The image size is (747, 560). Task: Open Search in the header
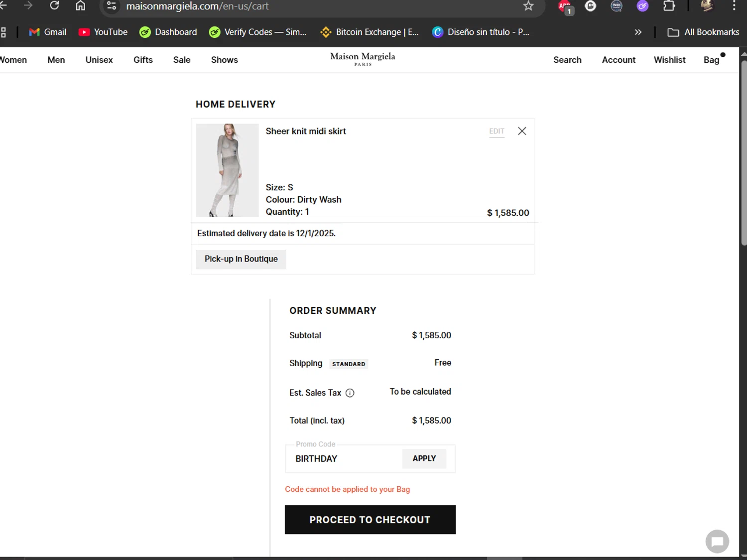coord(567,60)
